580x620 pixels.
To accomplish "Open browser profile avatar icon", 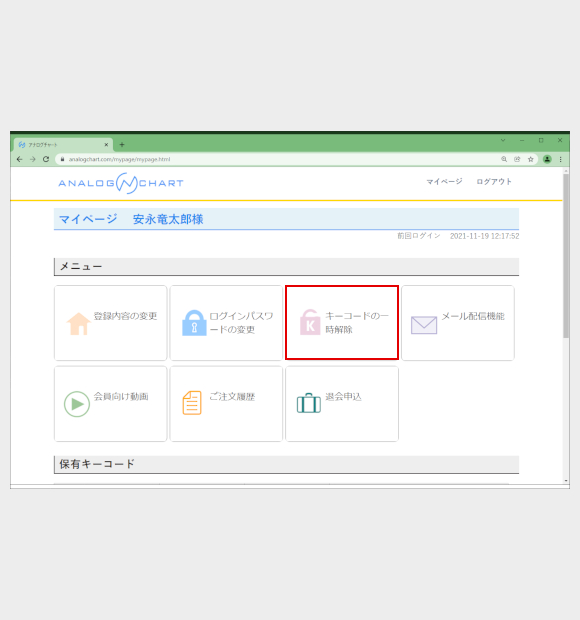I will (547, 159).
